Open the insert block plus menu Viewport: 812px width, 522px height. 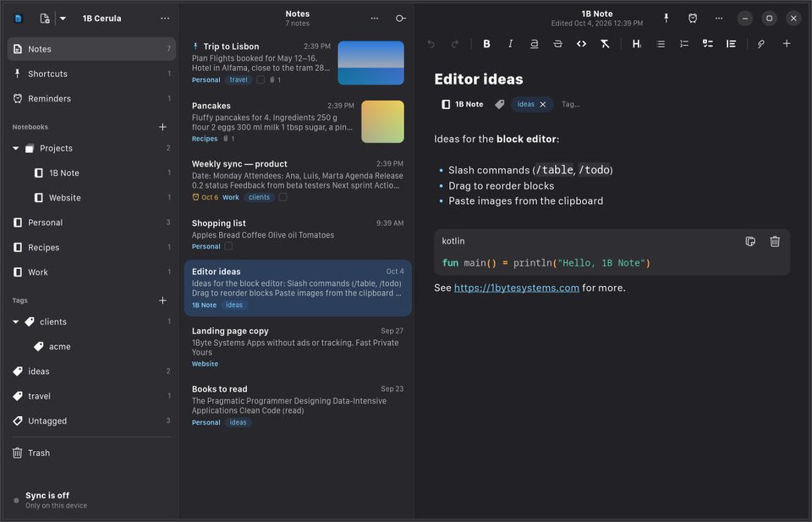[787, 44]
